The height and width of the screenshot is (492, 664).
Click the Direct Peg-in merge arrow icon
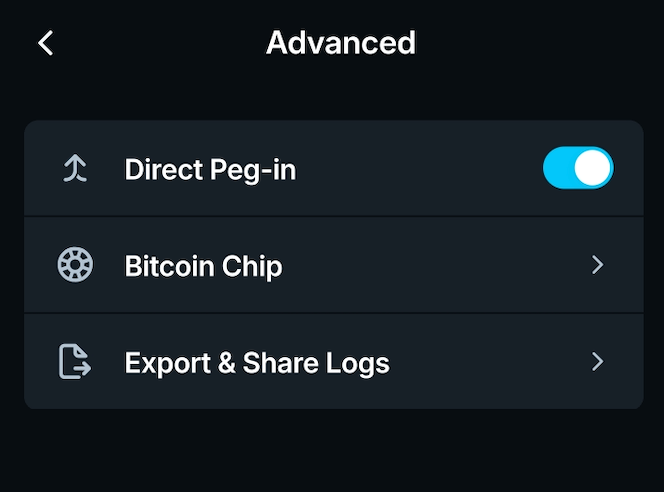pyautogui.click(x=75, y=169)
